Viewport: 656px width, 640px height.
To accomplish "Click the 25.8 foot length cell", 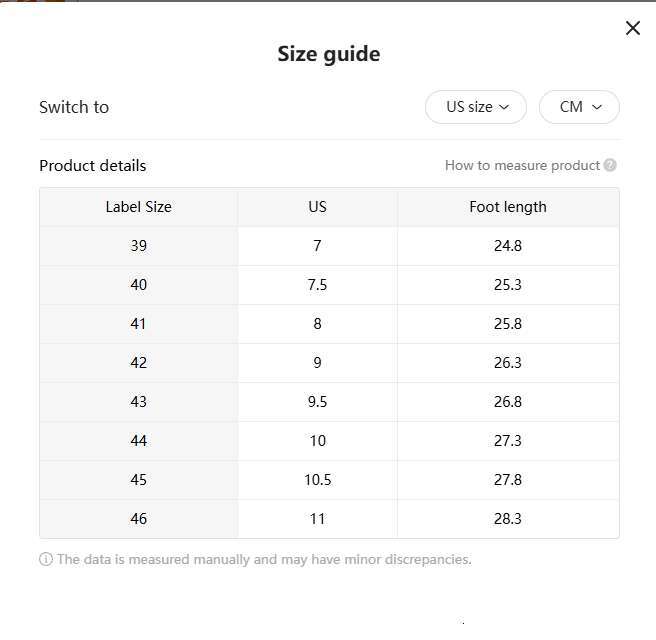I will point(508,324).
